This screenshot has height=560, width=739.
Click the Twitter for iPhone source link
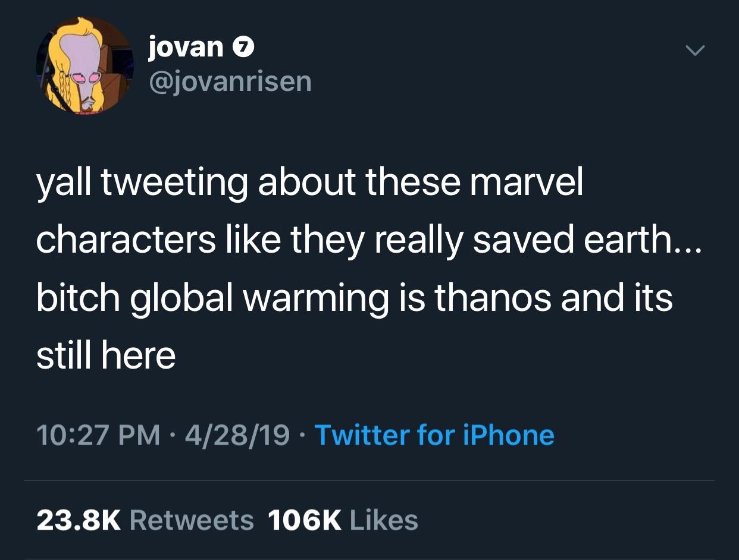(434, 435)
